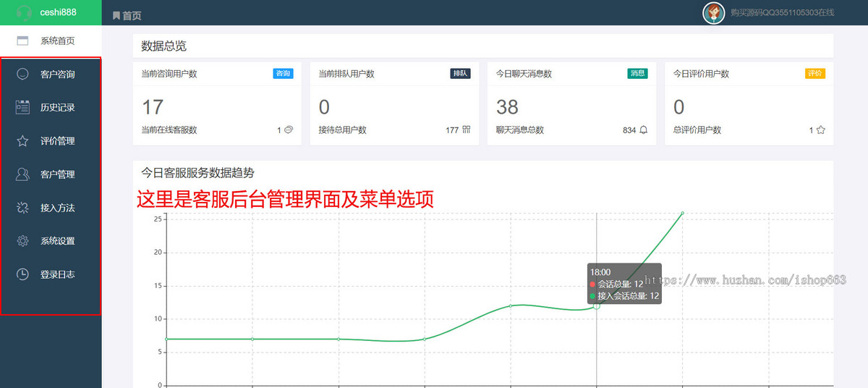The width and height of the screenshot is (868, 388).
Task: Click the star icon beside 总评价用户数
Action: click(x=821, y=130)
